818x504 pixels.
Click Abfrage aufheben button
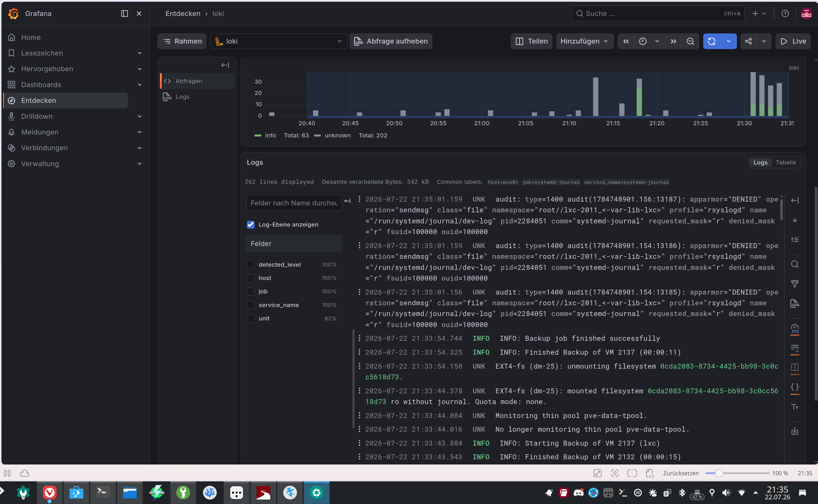pos(391,41)
